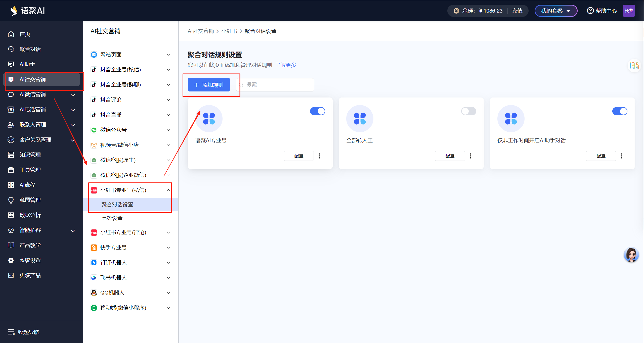The image size is (644, 343).
Task: Click the help center question mark icon
Action: (590, 11)
